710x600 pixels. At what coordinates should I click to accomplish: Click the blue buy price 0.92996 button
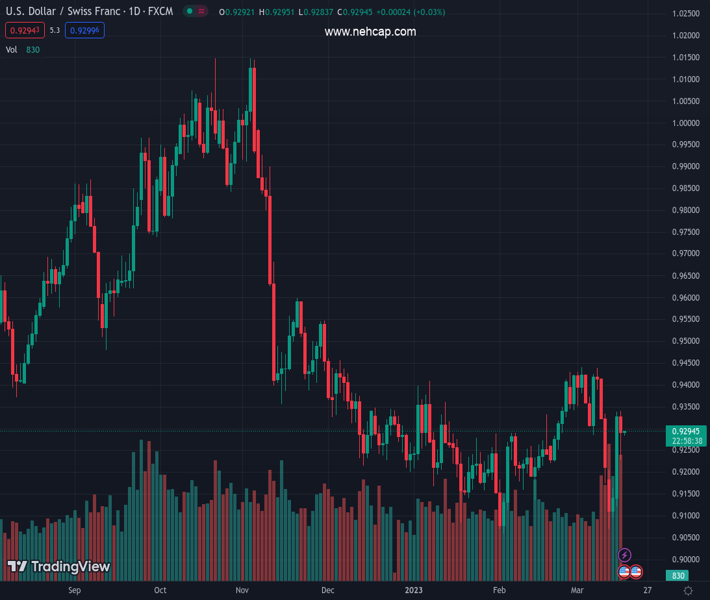(85, 30)
